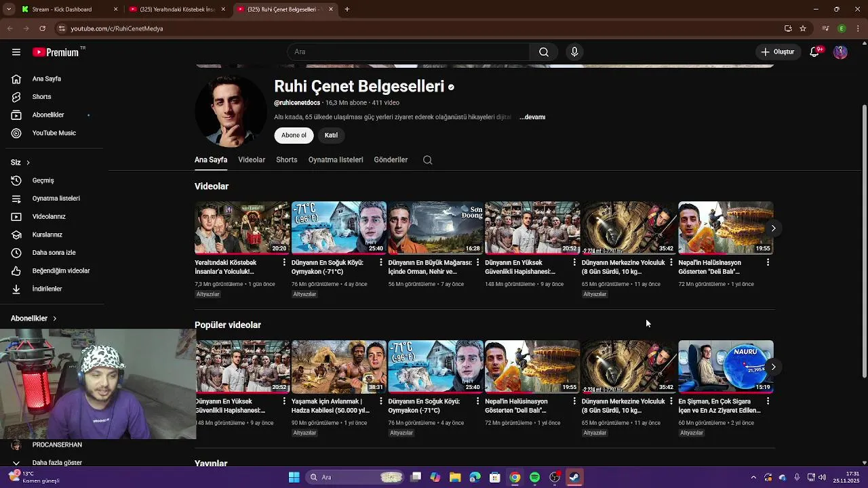Click the Windows taskbar search box

(x=355, y=477)
